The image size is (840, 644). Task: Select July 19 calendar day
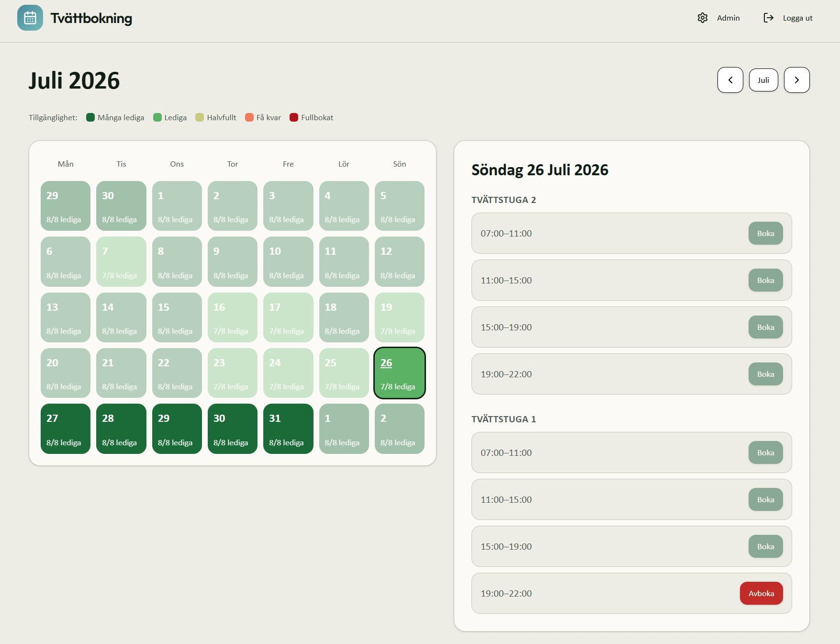[x=400, y=317]
